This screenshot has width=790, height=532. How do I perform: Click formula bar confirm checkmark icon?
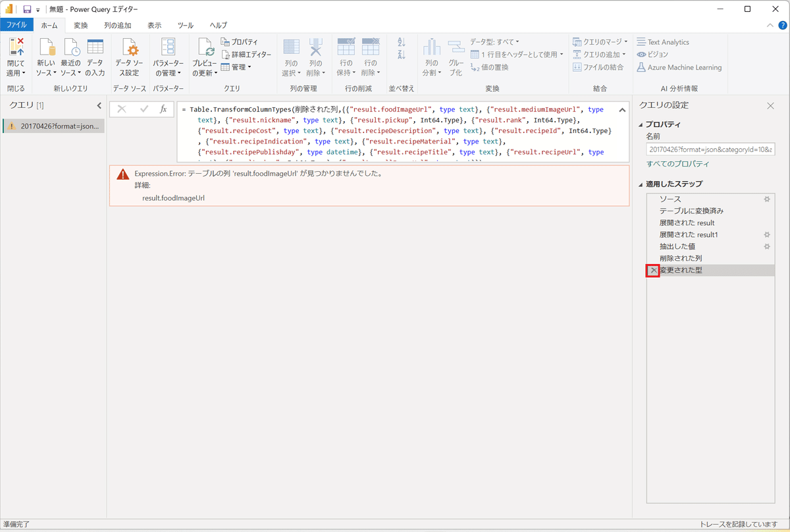click(x=144, y=109)
